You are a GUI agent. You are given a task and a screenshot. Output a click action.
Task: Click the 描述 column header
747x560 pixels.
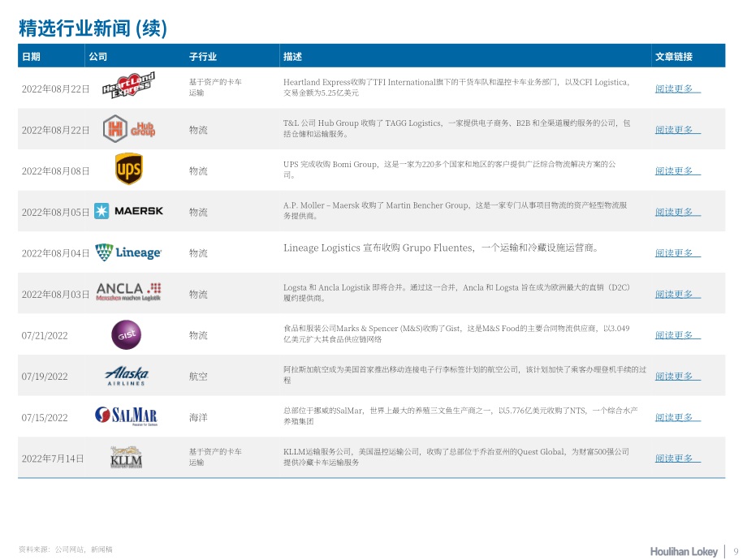coord(292,57)
